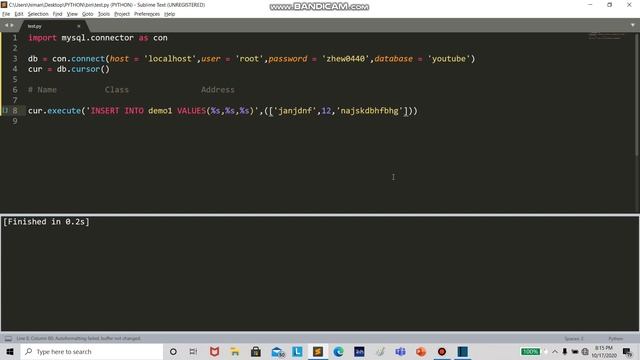The height and width of the screenshot is (360, 640).
Task: Click the code minimap preview
Action: [x=606, y=36]
